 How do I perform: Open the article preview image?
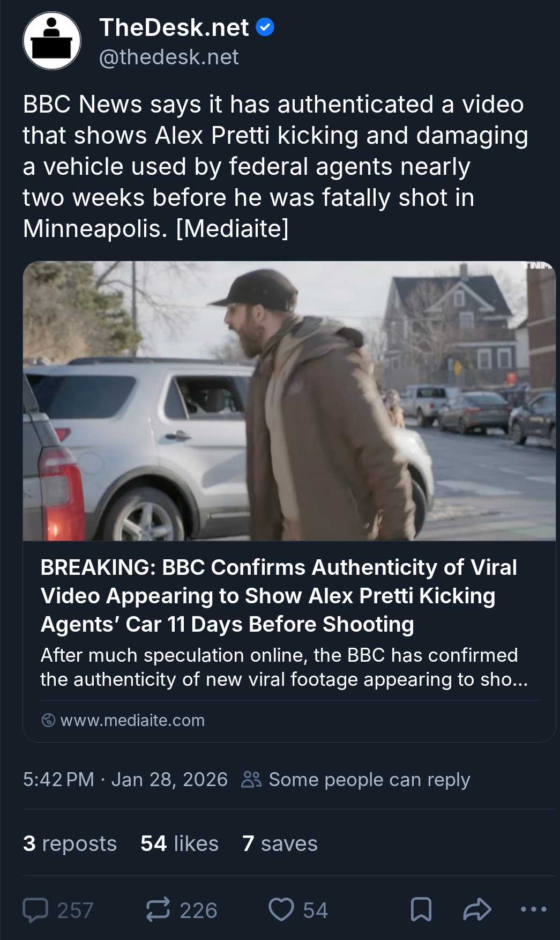(x=289, y=401)
